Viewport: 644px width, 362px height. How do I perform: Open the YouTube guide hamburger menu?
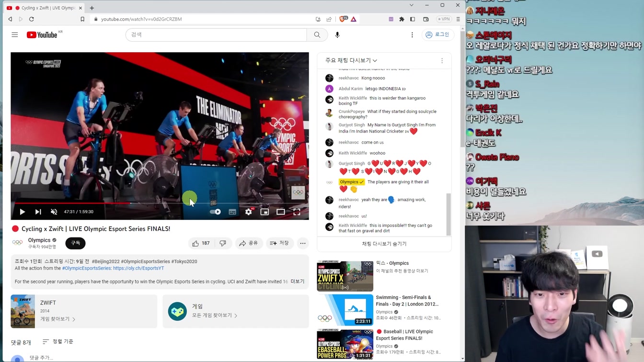(15, 35)
